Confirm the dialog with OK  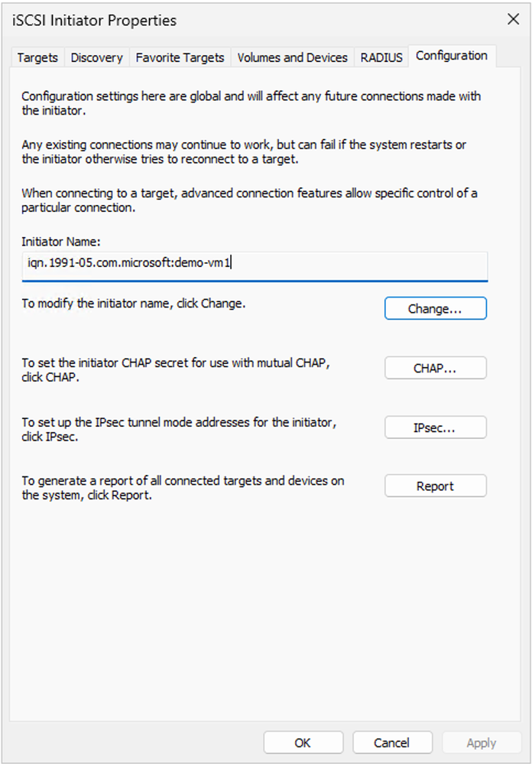coord(303,743)
